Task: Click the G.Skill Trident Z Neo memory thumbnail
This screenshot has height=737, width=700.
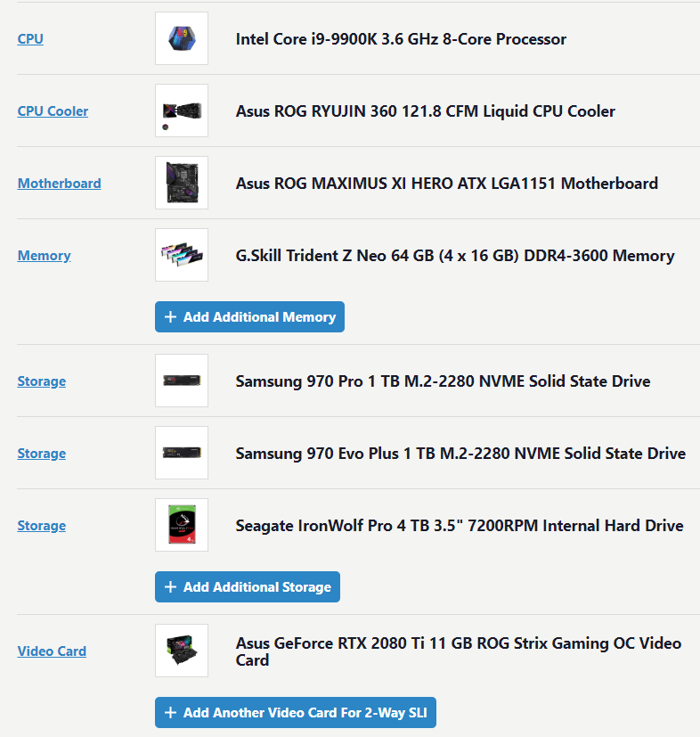Action: pyautogui.click(x=182, y=255)
